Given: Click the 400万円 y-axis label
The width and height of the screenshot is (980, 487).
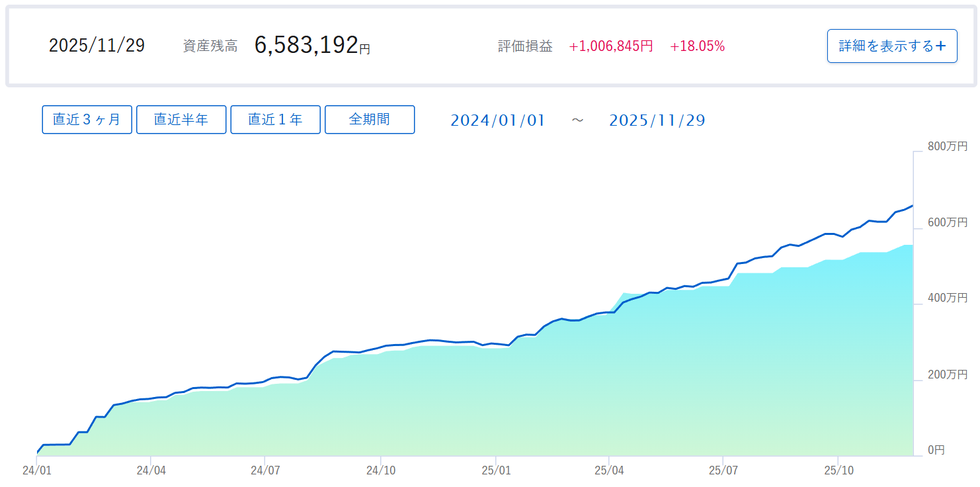Looking at the screenshot, I should [x=948, y=298].
